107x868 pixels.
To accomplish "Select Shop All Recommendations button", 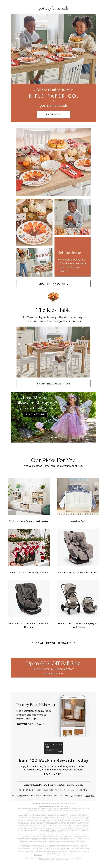I will point(53,643).
